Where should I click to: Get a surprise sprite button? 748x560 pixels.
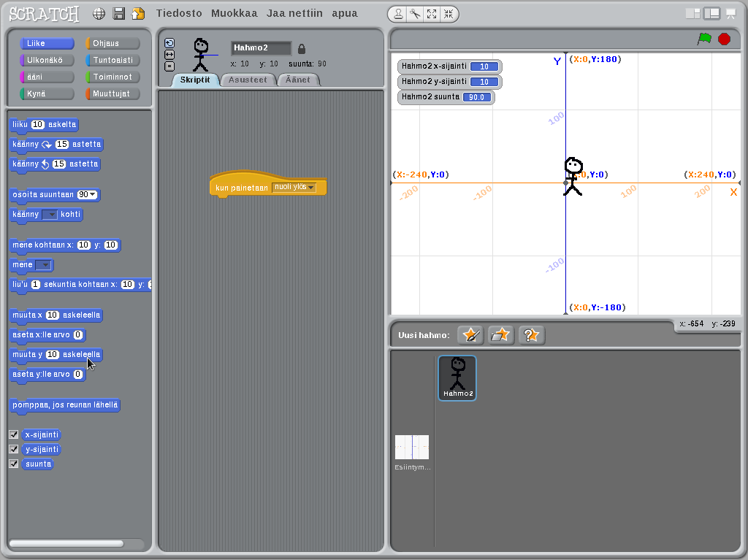tap(532, 335)
